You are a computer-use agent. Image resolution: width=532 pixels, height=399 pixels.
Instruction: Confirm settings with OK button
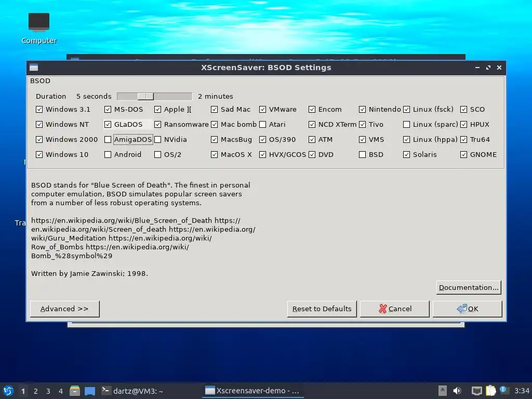(468, 309)
